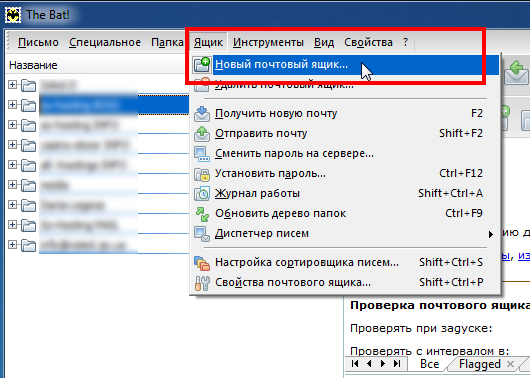The image size is (530, 378).
Task: Click first mailbox folder icon
Action: pos(28,85)
